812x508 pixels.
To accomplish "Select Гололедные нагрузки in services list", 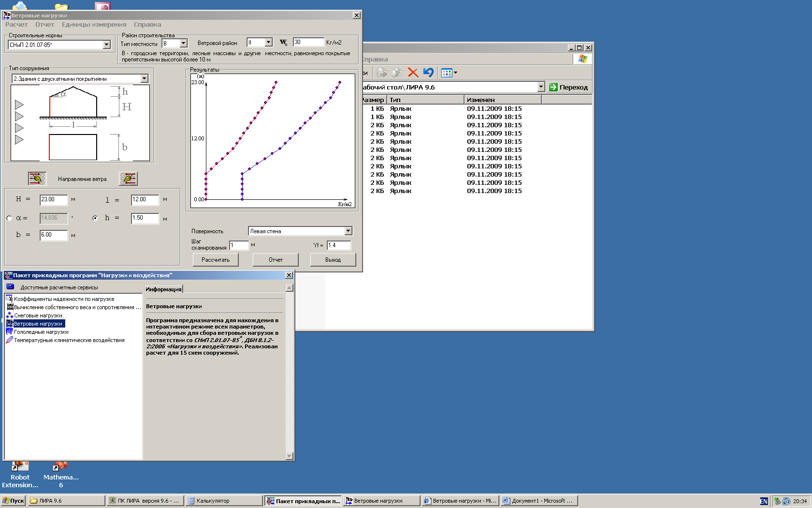I will click(x=41, y=332).
